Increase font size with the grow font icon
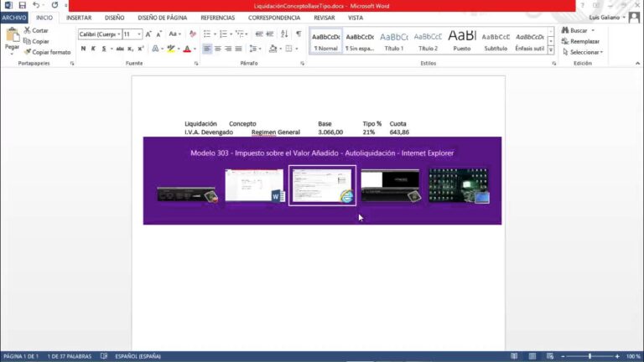The width and height of the screenshot is (644, 362). [x=148, y=34]
